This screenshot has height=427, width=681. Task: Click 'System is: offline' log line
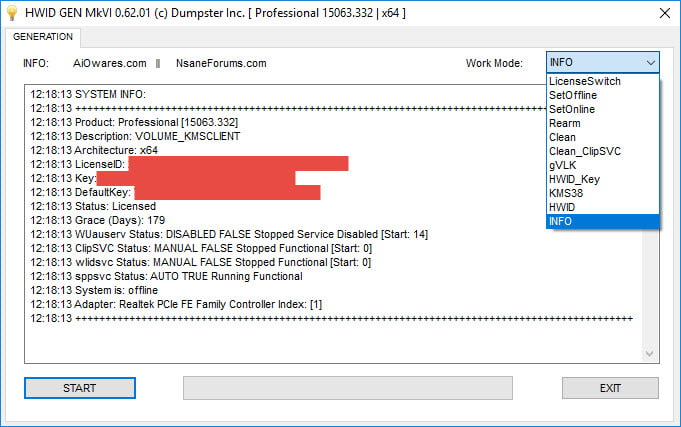(94, 290)
